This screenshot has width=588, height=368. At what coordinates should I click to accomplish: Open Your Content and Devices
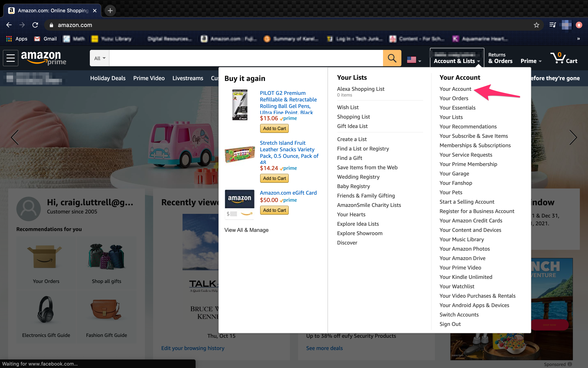click(470, 230)
